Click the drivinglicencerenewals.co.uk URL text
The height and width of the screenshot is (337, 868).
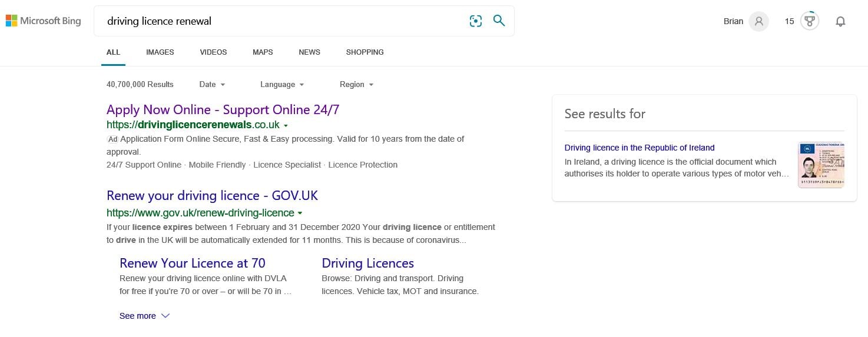pyautogui.click(x=193, y=125)
